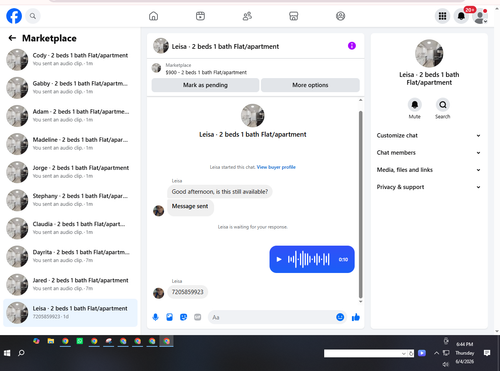Open the Marketplace storefront icon in top bar
The height and width of the screenshot is (371, 500).
point(294,16)
